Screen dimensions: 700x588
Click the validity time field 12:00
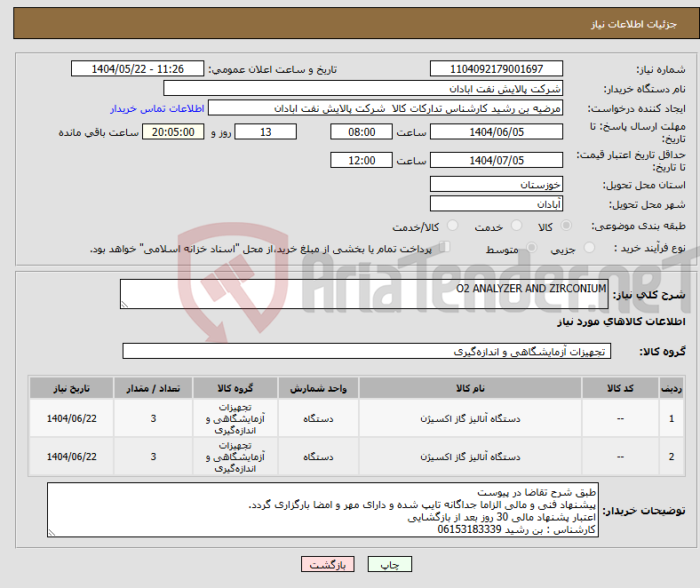pos(362,160)
